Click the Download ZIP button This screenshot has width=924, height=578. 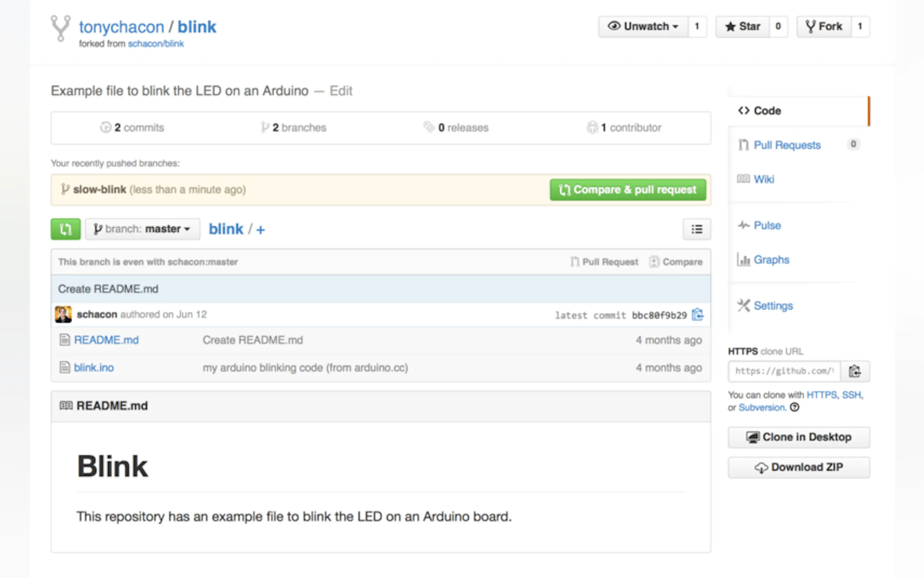click(x=799, y=467)
